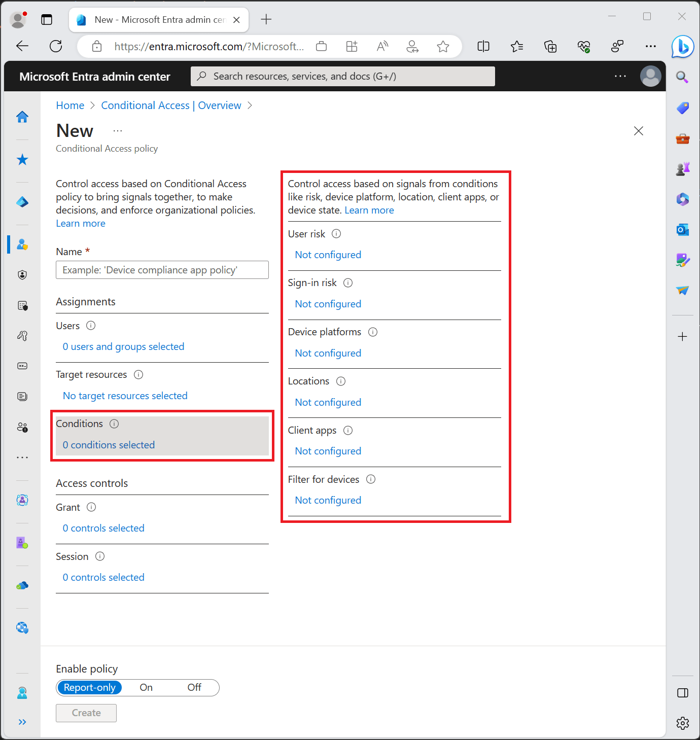Open Image Creator in the Edge sidebar
This screenshot has height=740, width=700.
(x=683, y=260)
